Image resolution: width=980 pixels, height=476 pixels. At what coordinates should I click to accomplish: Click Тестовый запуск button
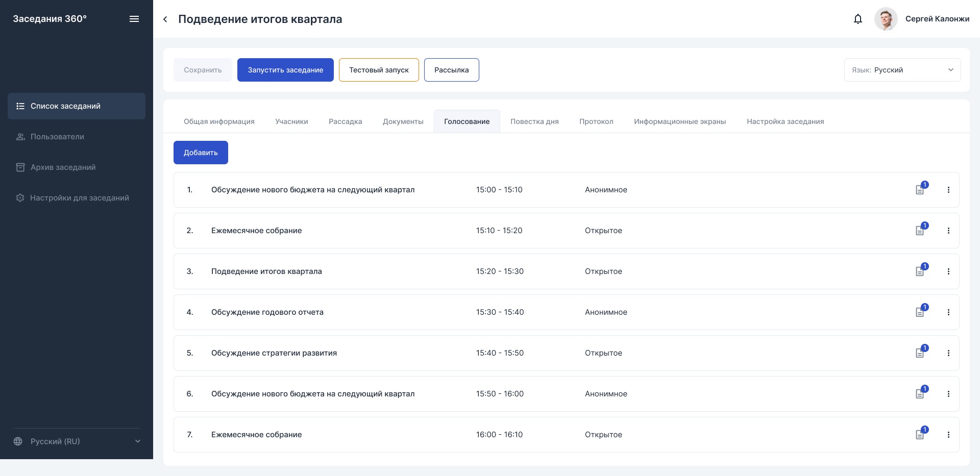pos(379,70)
